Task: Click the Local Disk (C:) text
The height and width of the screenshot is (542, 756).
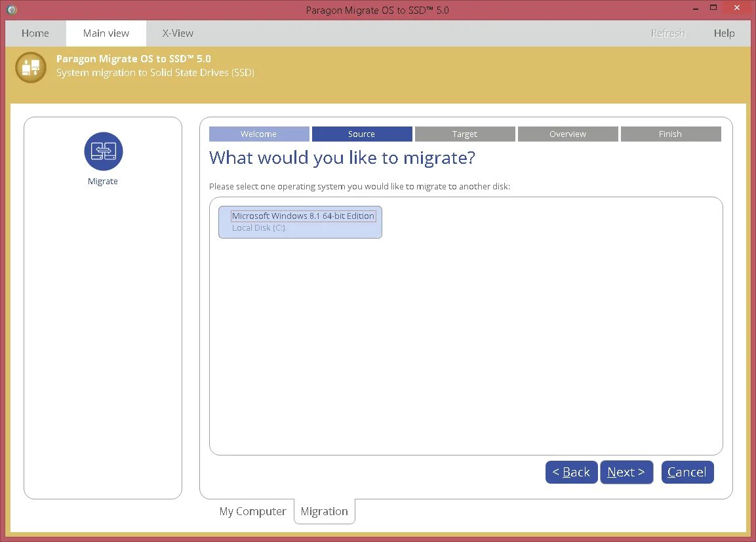Action: pos(258,228)
